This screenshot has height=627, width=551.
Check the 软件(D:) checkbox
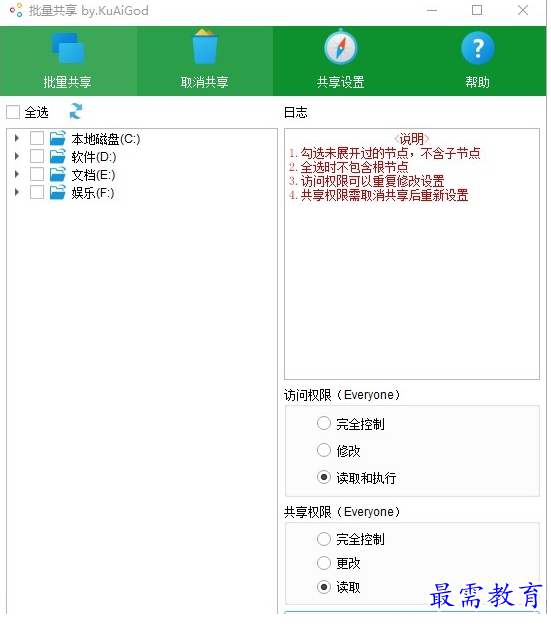[x=37, y=156]
